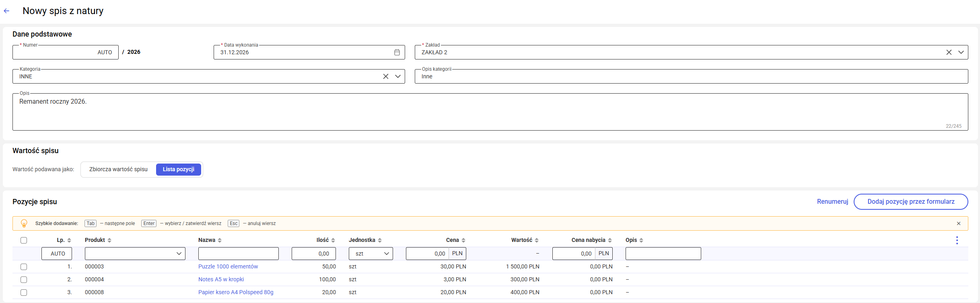Focus the Ilość input in the new row
The image size is (980, 303).
(x=314, y=254)
